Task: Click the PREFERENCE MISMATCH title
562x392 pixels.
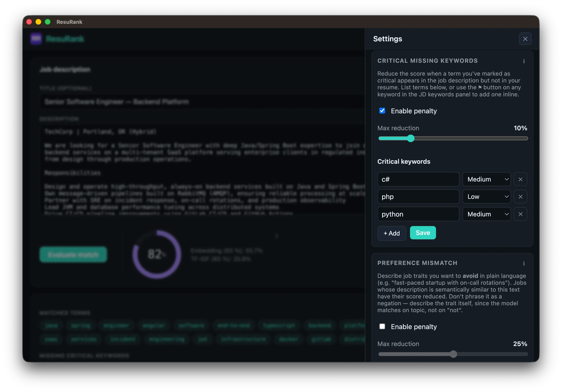Action: (417, 263)
